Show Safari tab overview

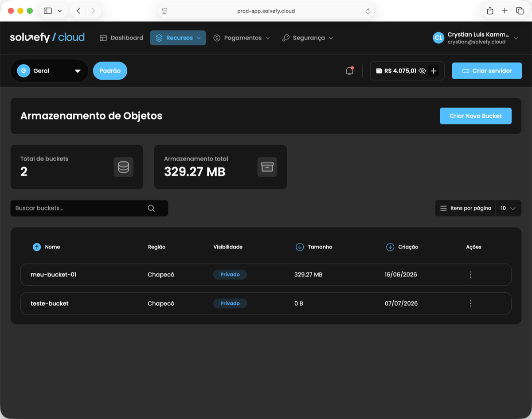(520, 11)
